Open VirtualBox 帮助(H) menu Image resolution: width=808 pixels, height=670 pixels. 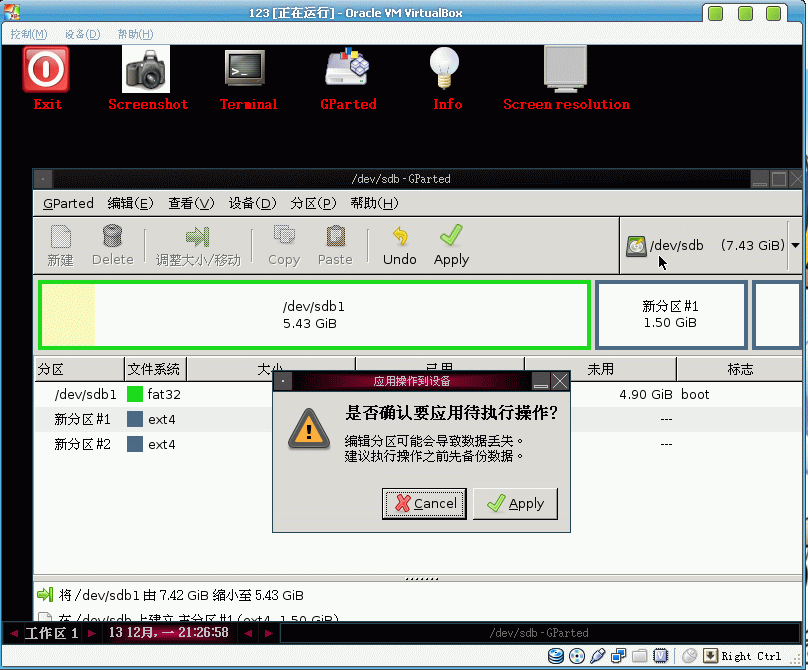136,34
